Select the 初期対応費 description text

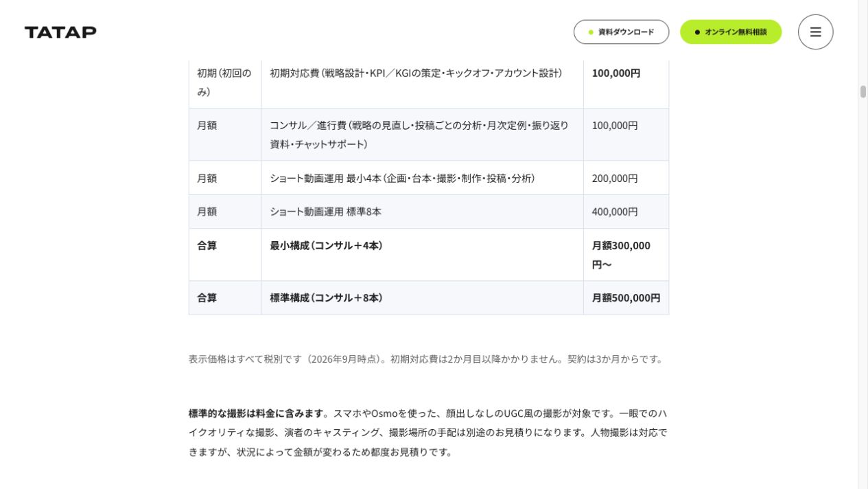click(x=416, y=73)
